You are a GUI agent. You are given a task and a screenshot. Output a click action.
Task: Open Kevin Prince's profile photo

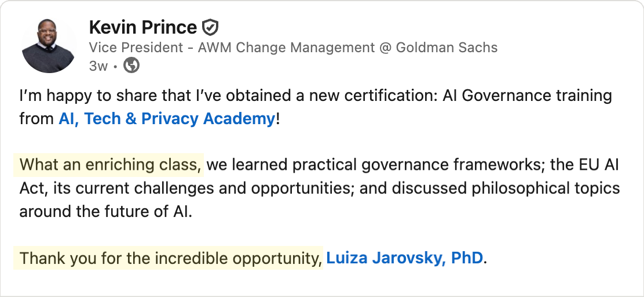[48, 46]
